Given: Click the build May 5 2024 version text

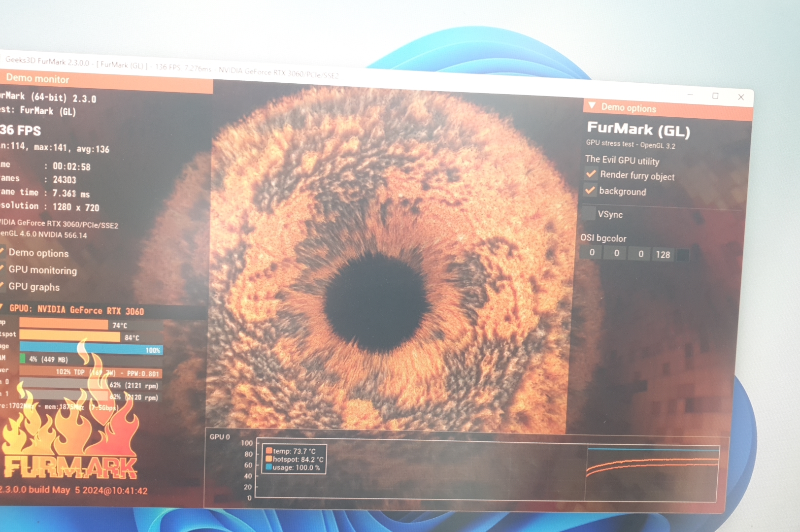Looking at the screenshot, I should point(74,490).
